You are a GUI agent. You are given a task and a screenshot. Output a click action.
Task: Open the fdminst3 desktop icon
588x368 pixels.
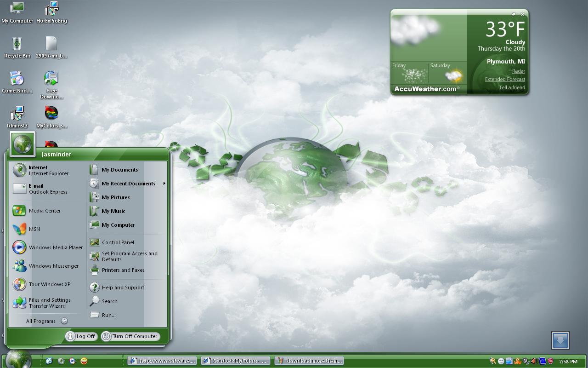(x=17, y=114)
